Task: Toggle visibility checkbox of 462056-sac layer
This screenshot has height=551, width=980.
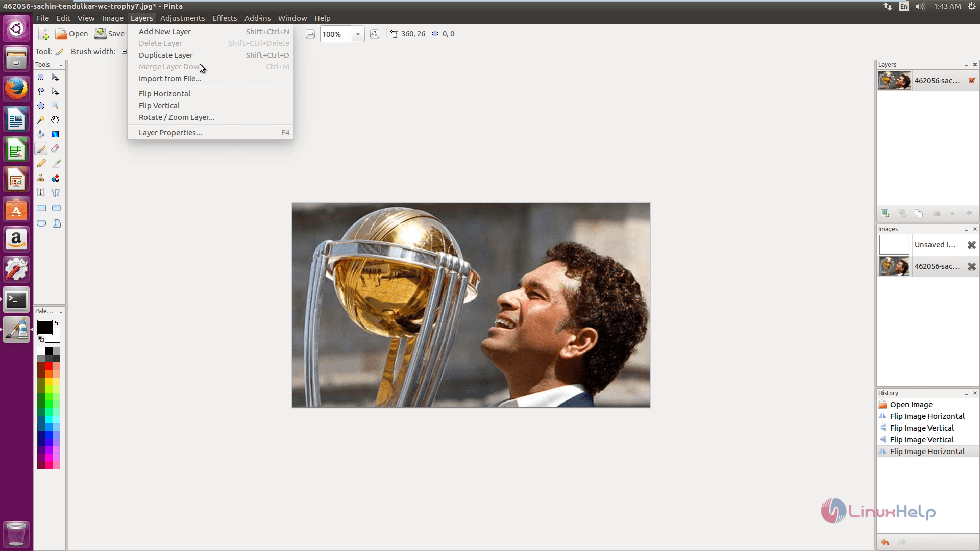Action: 972,81
